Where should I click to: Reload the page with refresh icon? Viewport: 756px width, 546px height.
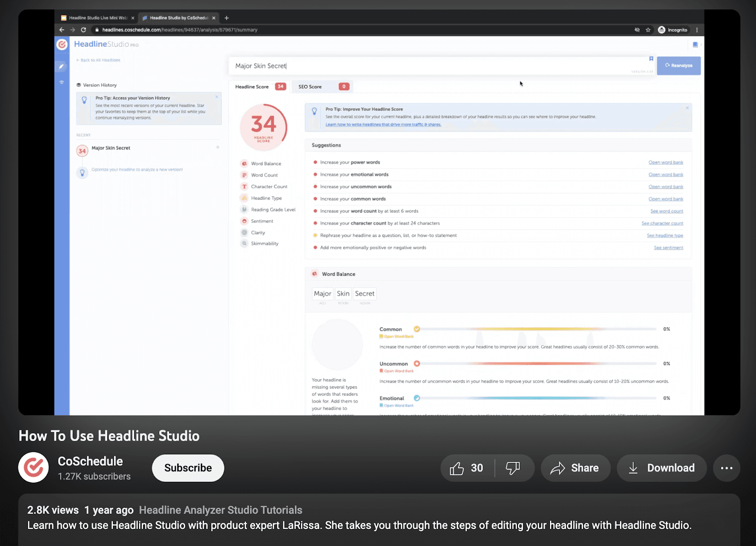[84, 30]
